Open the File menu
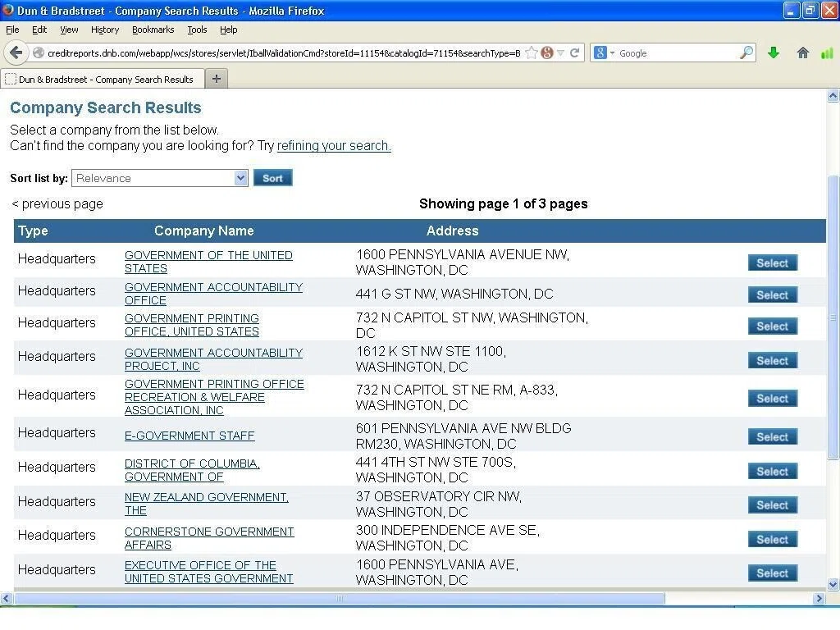The height and width of the screenshot is (630, 840). pos(12,30)
